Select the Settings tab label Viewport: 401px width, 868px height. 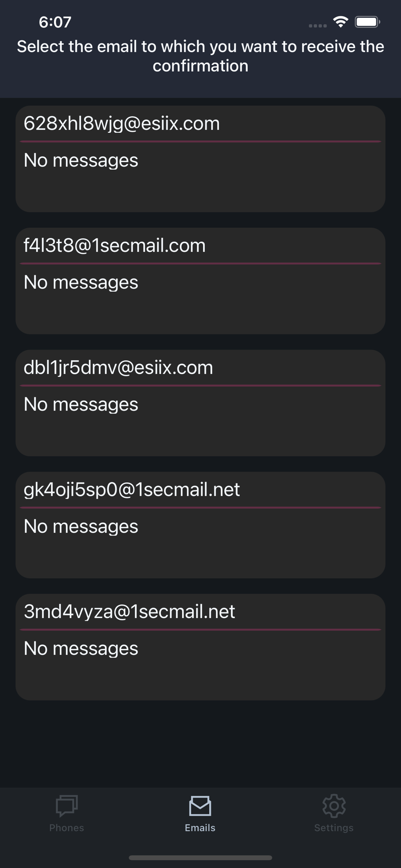tap(334, 828)
